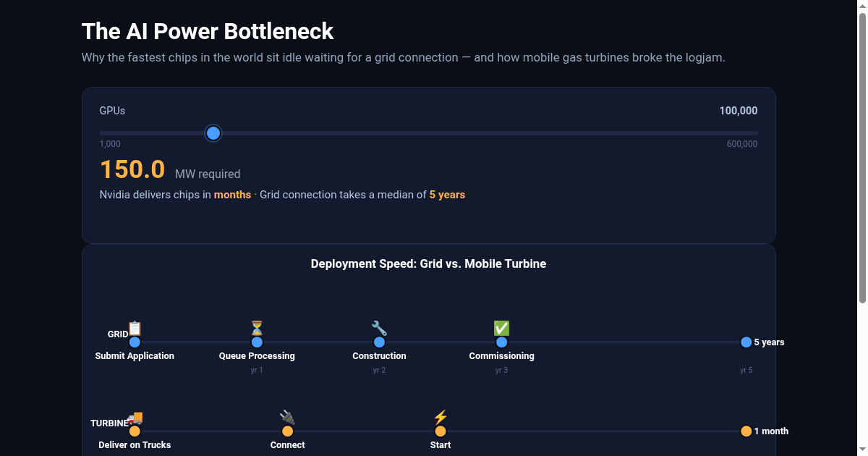This screenshot has width=868, height=456.
Task: Click the 'Deliver on Trucks' label
Action: coord(135,445)
